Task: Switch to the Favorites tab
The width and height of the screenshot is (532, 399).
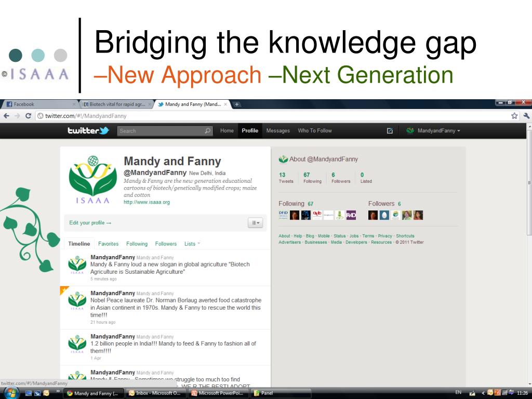Action: [108, 244]
